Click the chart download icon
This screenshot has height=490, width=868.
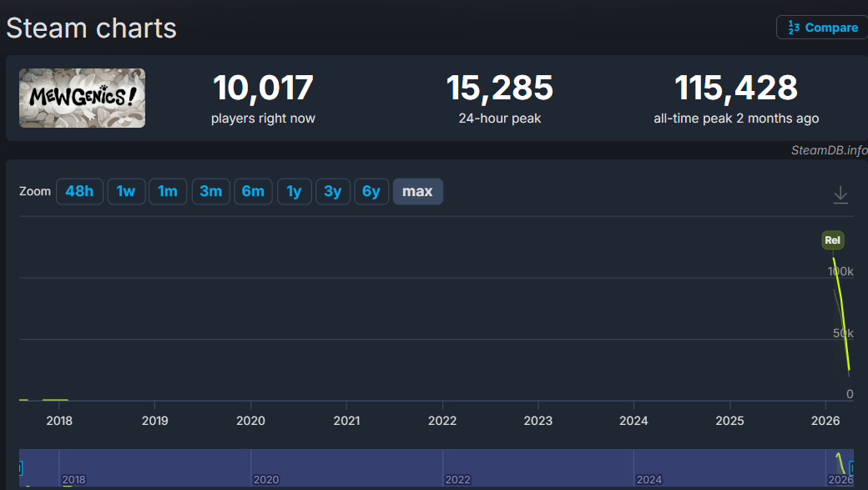(840, 194)
